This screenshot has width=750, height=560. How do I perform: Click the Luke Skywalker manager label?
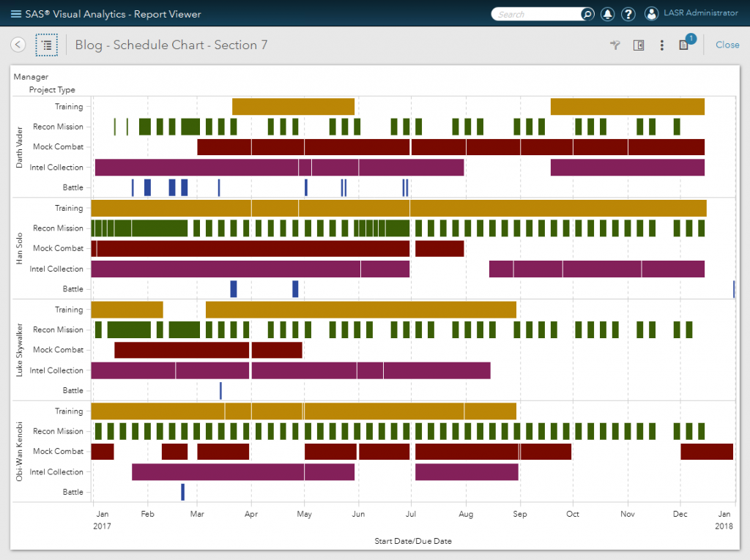click(20, 349)
